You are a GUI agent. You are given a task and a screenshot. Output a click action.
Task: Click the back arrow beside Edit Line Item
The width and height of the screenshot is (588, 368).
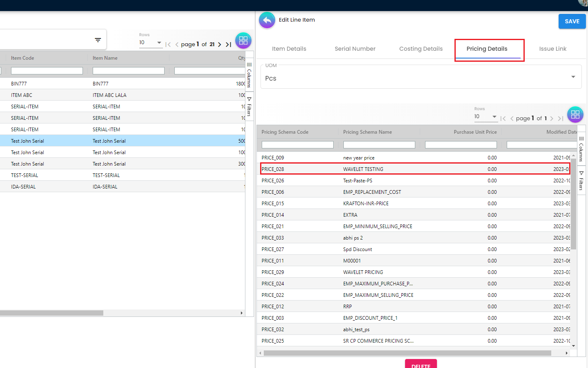click(267, 20)
